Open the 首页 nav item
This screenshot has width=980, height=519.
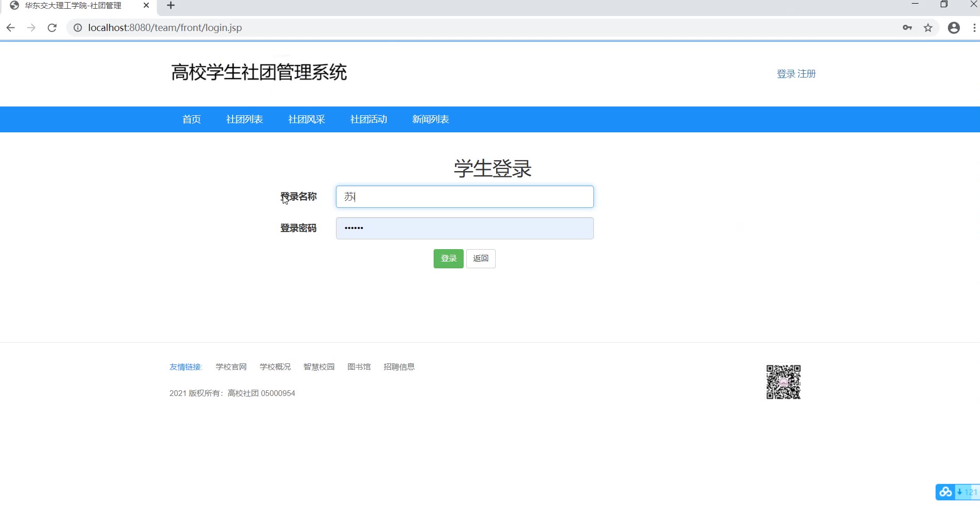pyautogui.click(x=192, y=119)
